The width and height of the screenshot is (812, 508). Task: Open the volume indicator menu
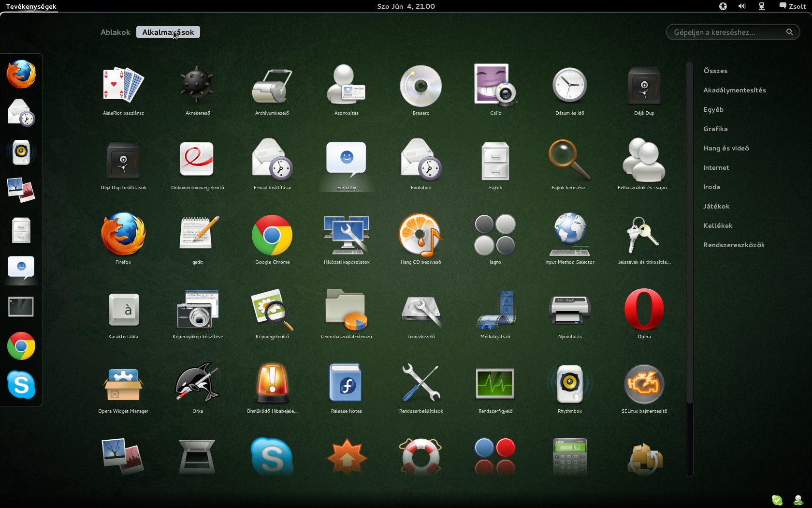[x=742, y=6]
